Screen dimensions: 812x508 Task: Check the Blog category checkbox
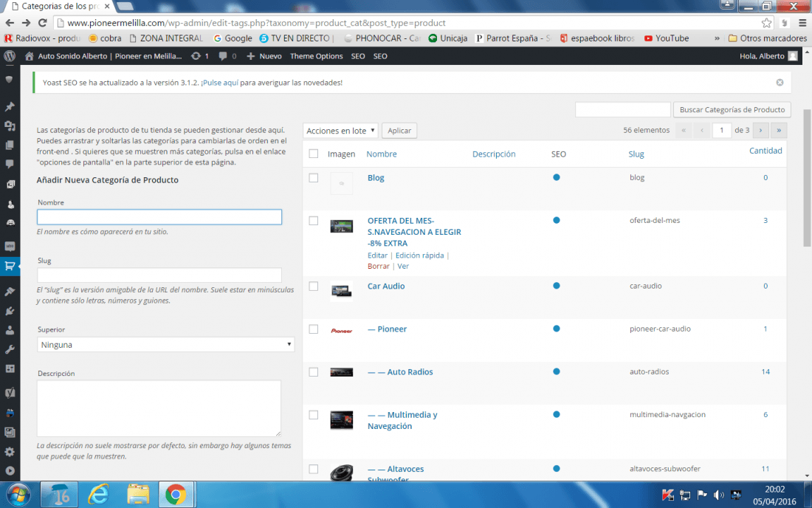point(313,178)
